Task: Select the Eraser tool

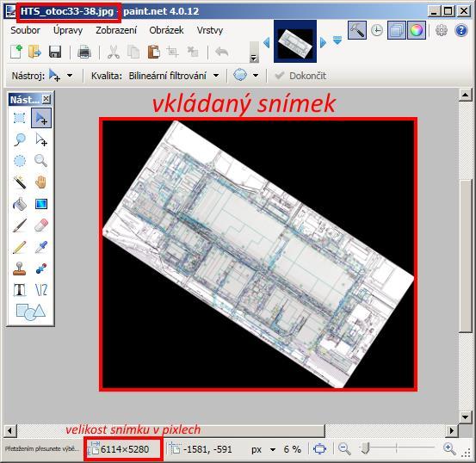Action: [41, 225]
